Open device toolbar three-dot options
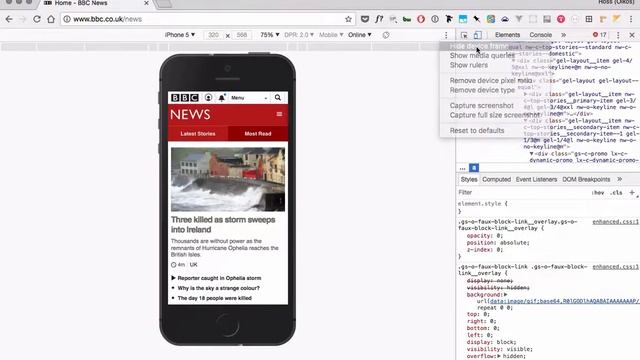 [446, 35]
